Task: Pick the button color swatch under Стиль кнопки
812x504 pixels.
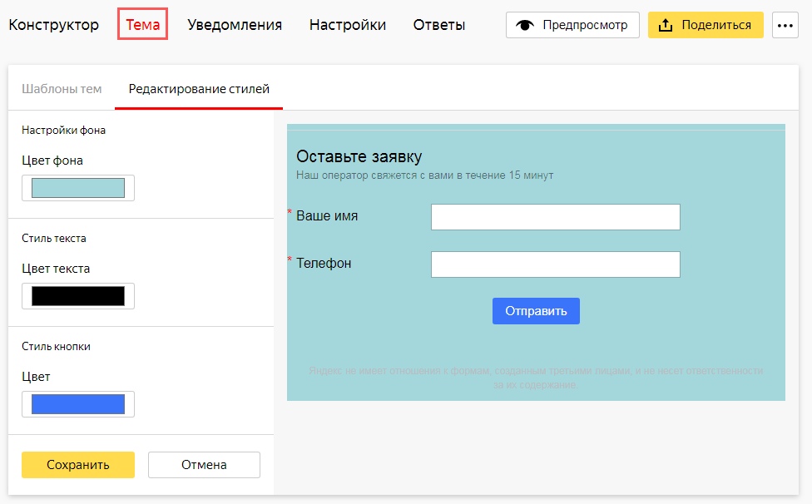Action: [x=78, y=404]
